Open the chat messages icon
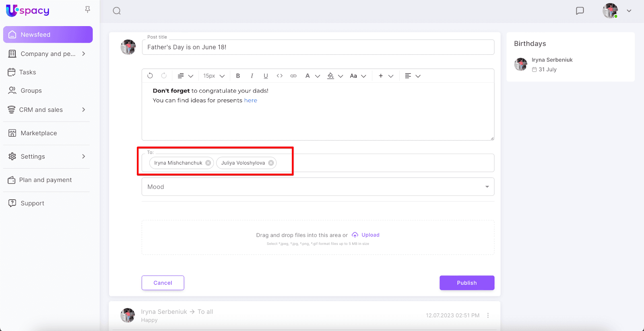The height and width of the screenshot is (331, 644). 580,11
